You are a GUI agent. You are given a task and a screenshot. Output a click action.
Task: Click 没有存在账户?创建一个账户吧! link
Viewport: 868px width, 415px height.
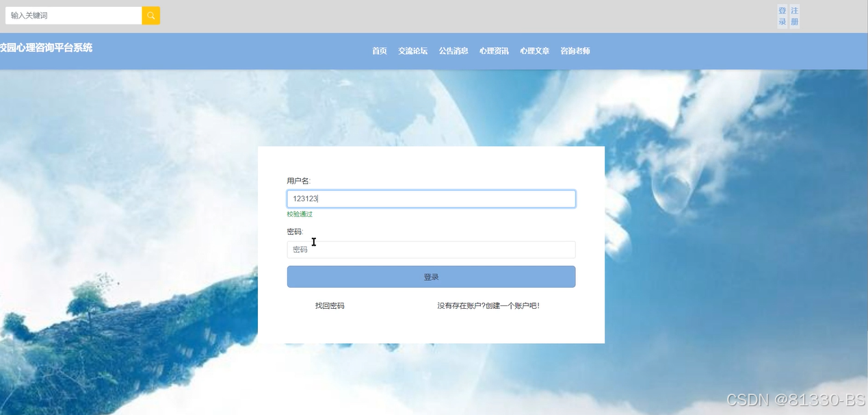click(488, 305)
